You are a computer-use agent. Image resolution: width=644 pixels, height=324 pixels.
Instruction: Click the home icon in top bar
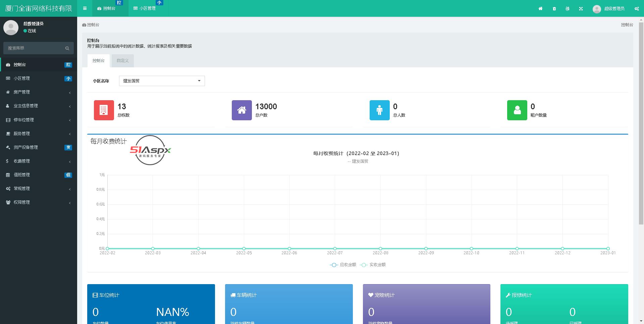(x=540, y=9)
